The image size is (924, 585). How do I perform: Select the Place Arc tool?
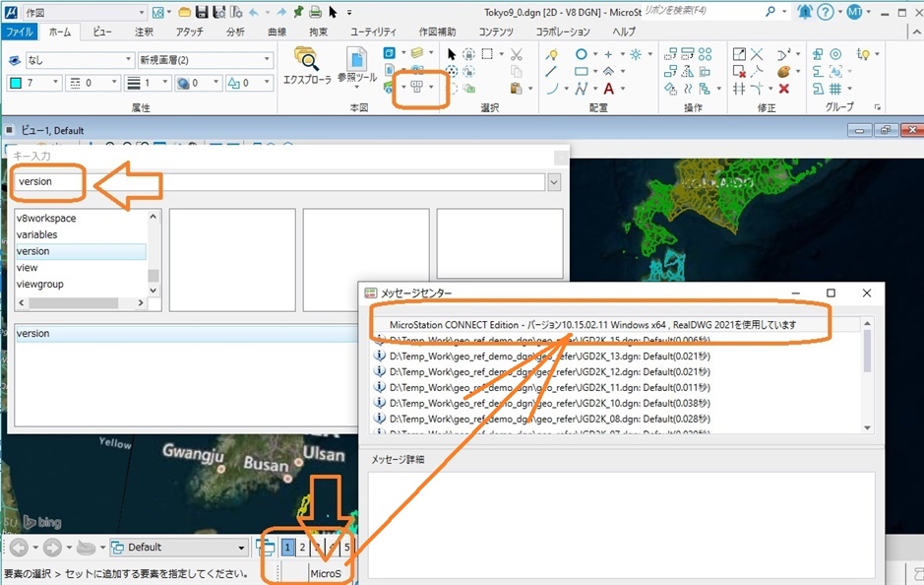click(x=552, y=89)
